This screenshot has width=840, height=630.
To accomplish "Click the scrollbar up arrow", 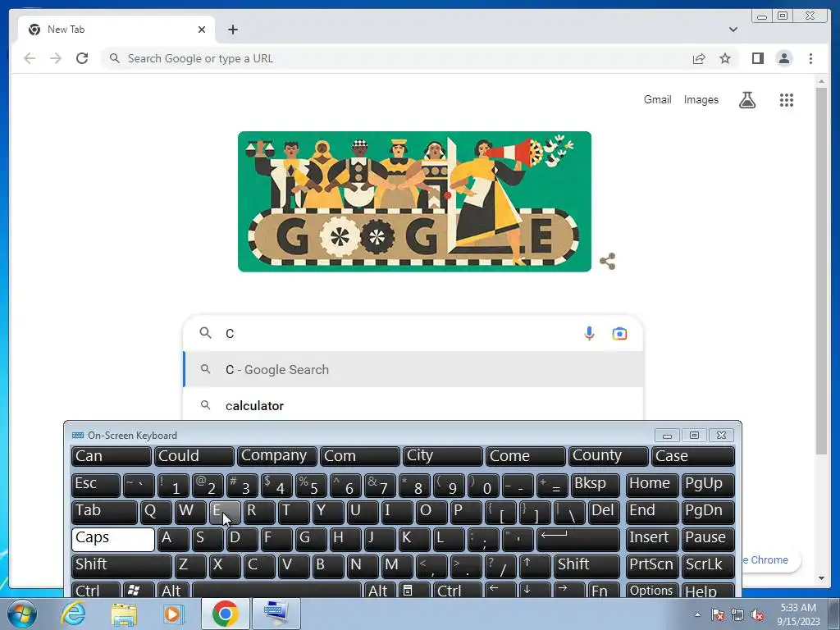I will [x=821, y=81].
